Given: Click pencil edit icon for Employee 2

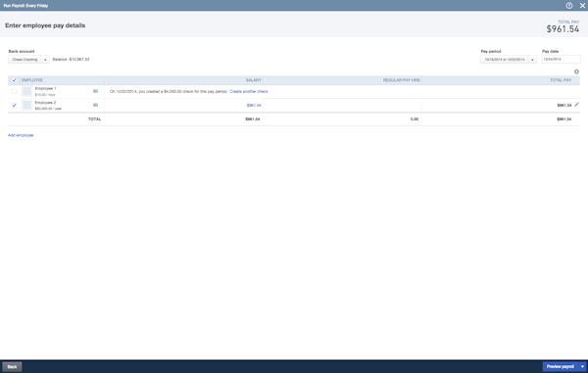Looking at the screenshot, I should click(x=576, y=105).
